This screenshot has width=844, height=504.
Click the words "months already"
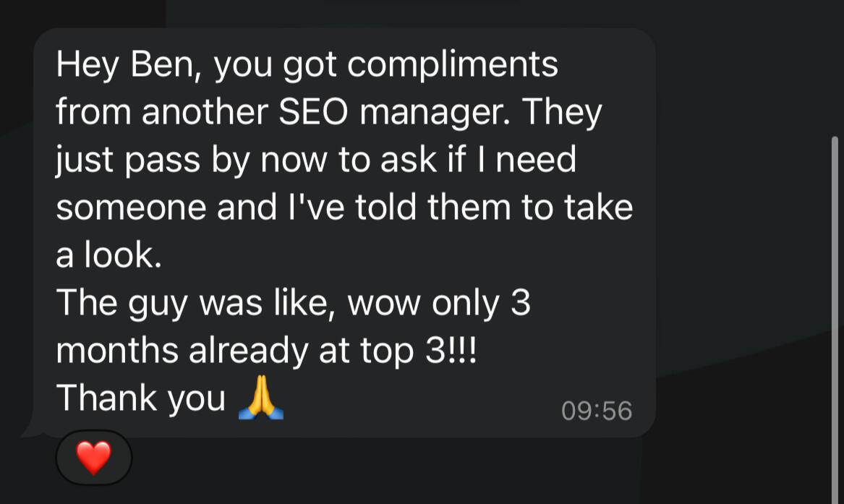182,351
